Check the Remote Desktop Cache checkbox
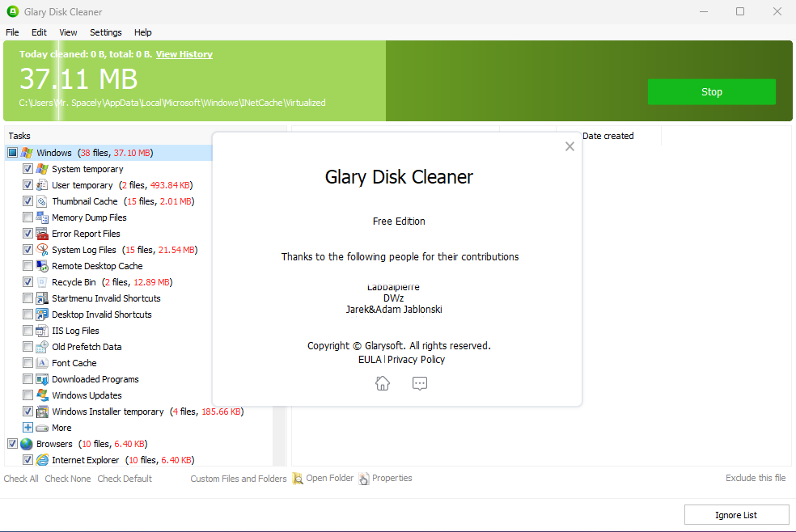Viewport: 796px width, 532px height. click(x=28, y=266)
